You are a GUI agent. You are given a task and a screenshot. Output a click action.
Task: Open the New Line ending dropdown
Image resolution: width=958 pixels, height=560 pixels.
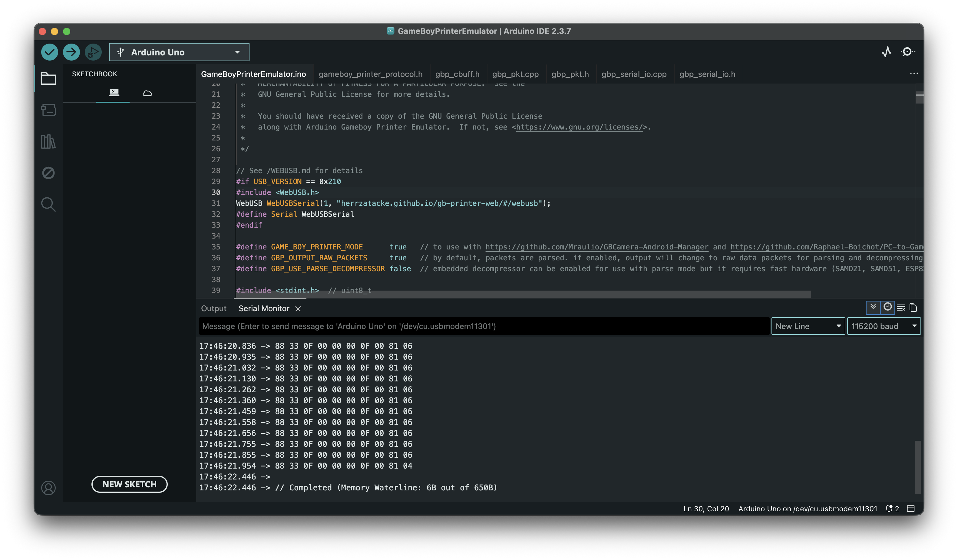tap(808, 326)
